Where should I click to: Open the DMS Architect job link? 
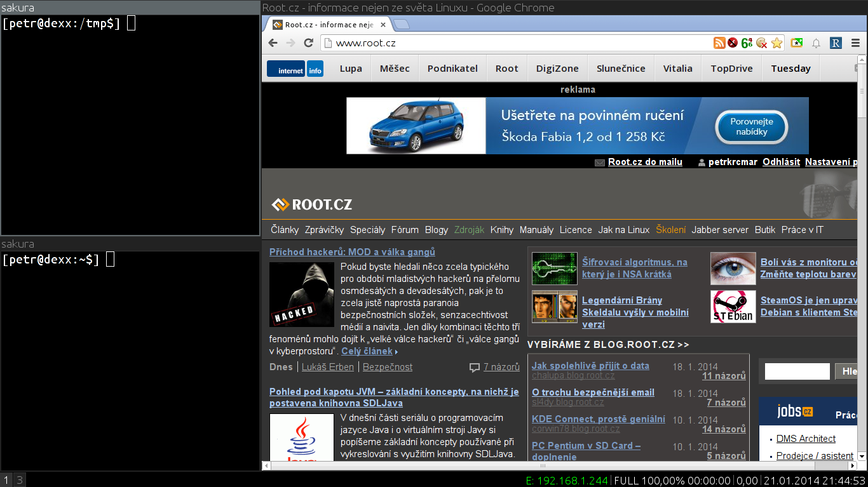(806, 439)
